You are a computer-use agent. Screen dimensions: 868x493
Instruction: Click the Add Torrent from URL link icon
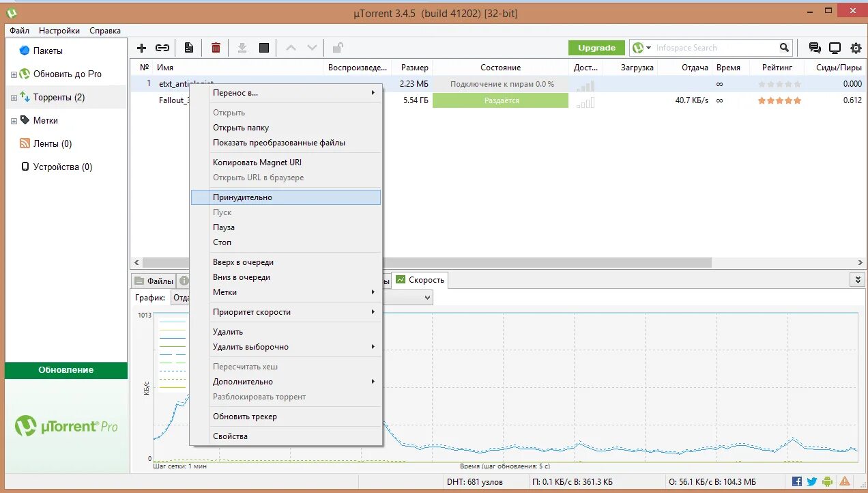(x=162, y=48)
